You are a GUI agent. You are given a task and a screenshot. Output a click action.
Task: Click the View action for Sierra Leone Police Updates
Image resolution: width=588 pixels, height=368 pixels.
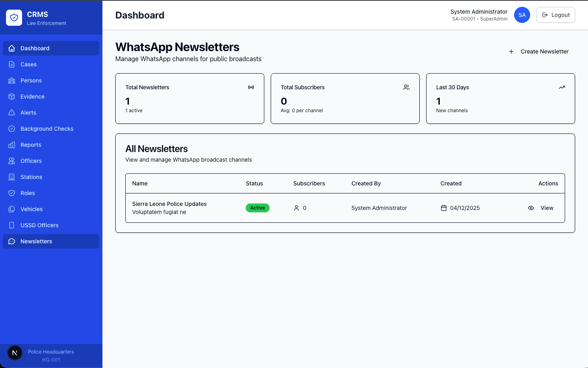pyautogui.click(x=541, y=208)
